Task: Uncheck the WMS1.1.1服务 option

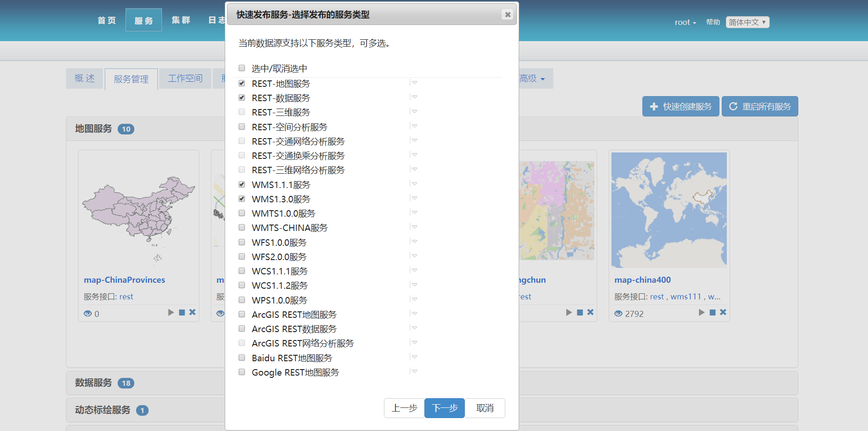Action: tap(242, 184)
